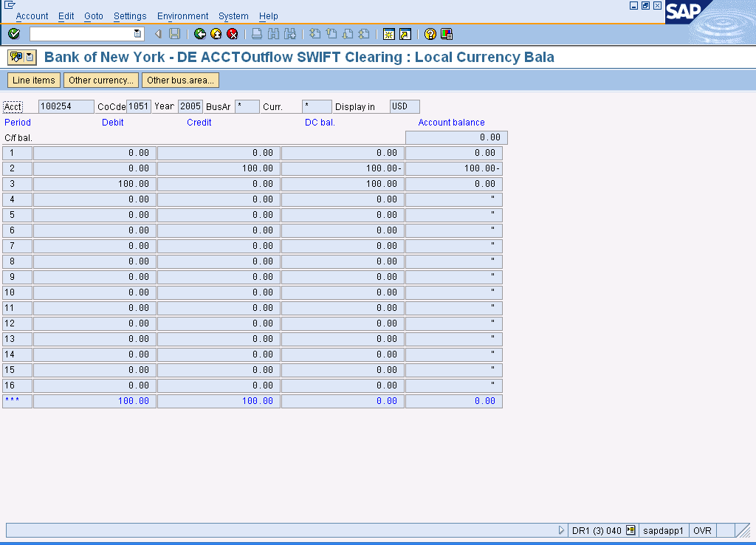Create a new session via toolbar icon
The width and height of the screenshot is (756, 545).
(388, 34)
